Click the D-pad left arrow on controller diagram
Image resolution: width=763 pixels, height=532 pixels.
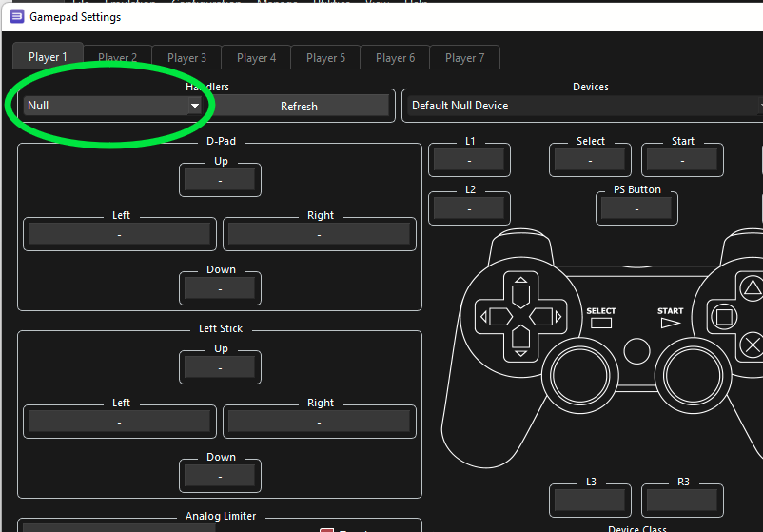pos(497,317)
